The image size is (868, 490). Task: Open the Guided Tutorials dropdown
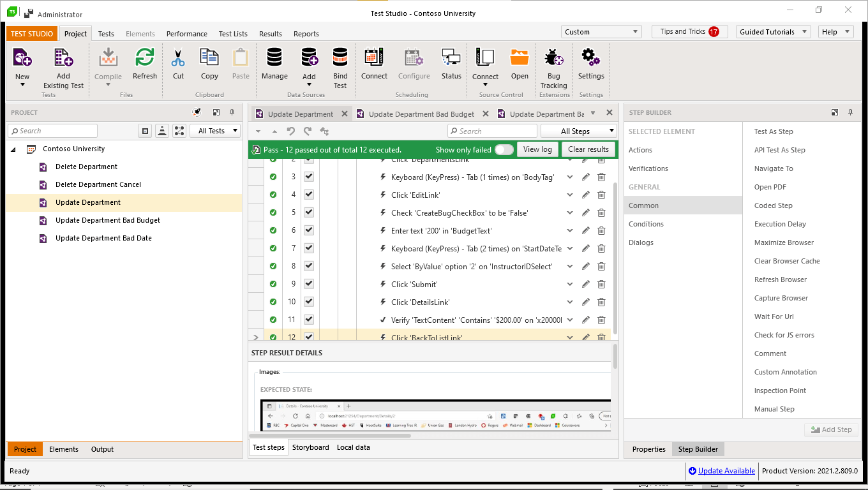pos(773,32)
